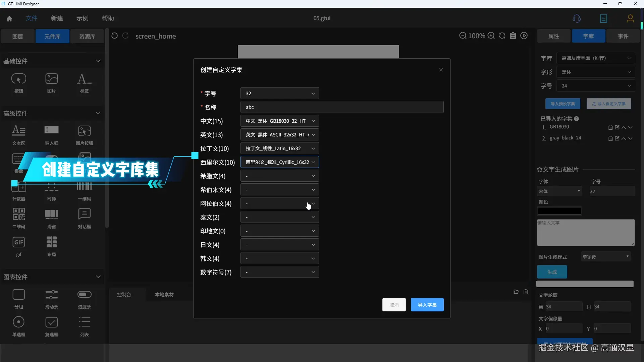Open the customer support headset icon
The image size is (644, 362).
577,19
